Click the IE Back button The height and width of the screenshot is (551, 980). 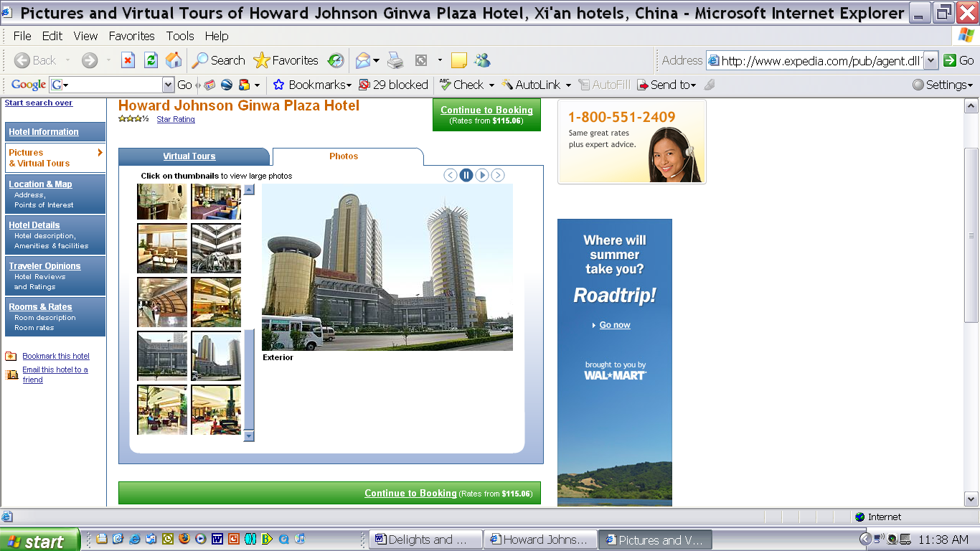pos(35,60)
